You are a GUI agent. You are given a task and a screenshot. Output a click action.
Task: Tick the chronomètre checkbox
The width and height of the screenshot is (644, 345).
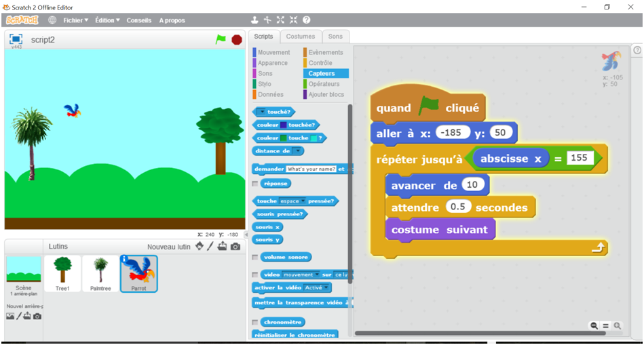255,323
